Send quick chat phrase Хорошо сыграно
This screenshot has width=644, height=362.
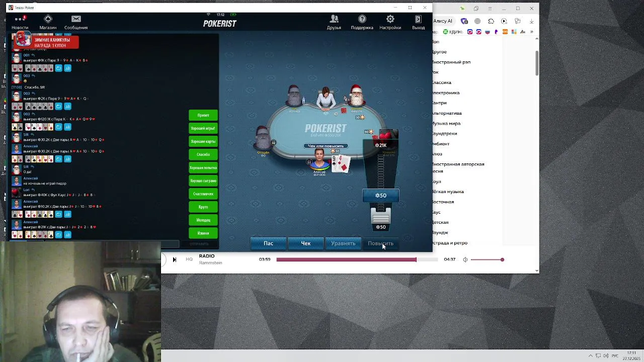click(x=203, y=180)
